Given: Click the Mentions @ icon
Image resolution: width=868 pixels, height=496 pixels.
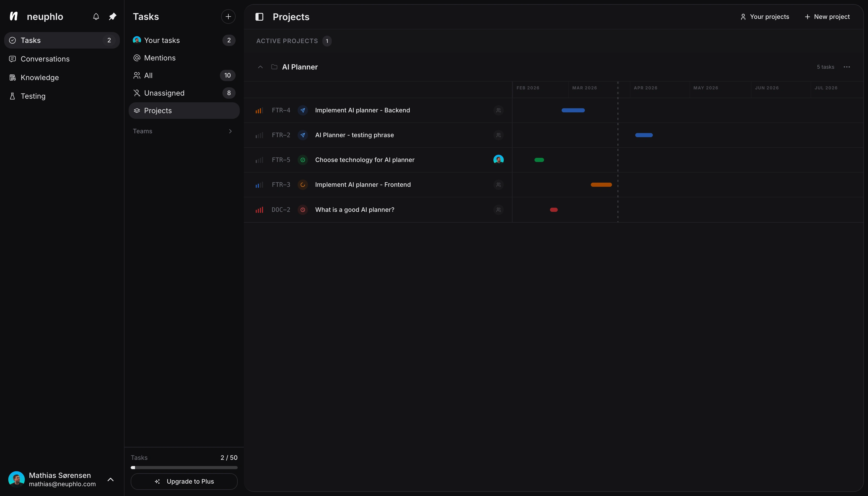Looking at the screenshot, I should [137, 58].
